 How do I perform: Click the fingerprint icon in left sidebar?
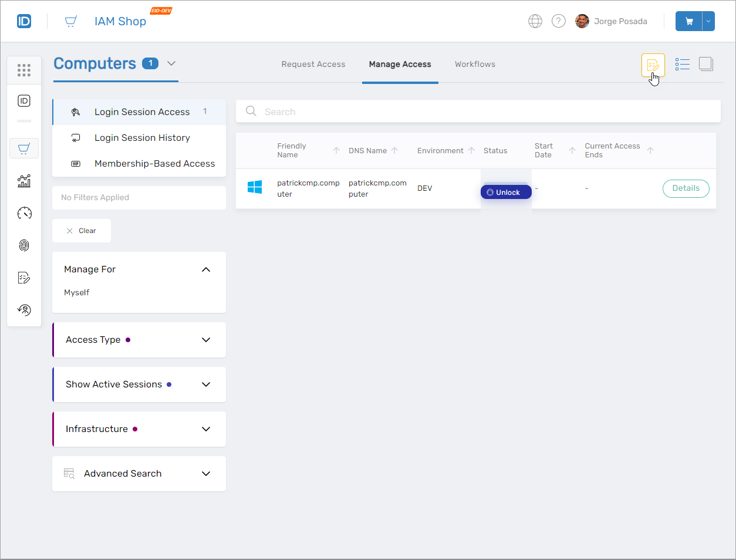[x=24, y=245]
